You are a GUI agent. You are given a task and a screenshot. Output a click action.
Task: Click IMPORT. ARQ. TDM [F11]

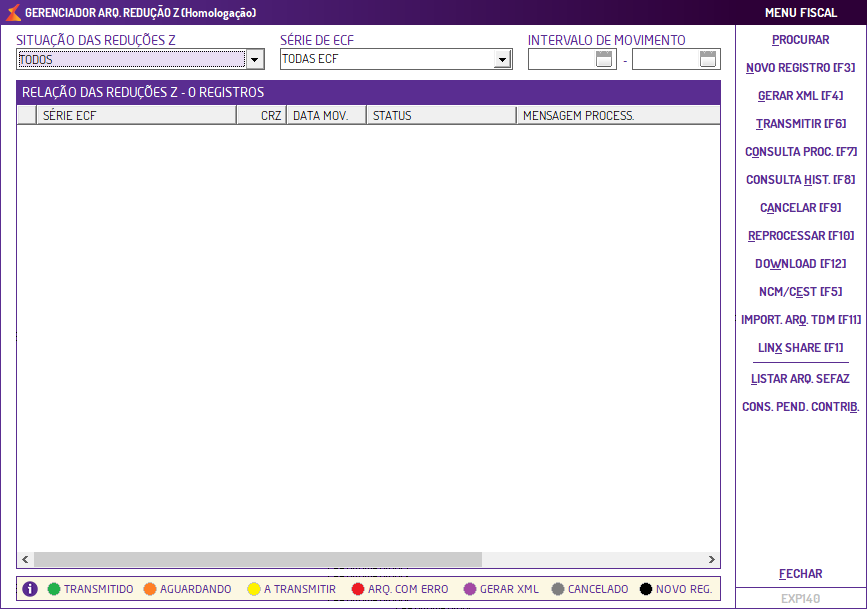(801, 320)
